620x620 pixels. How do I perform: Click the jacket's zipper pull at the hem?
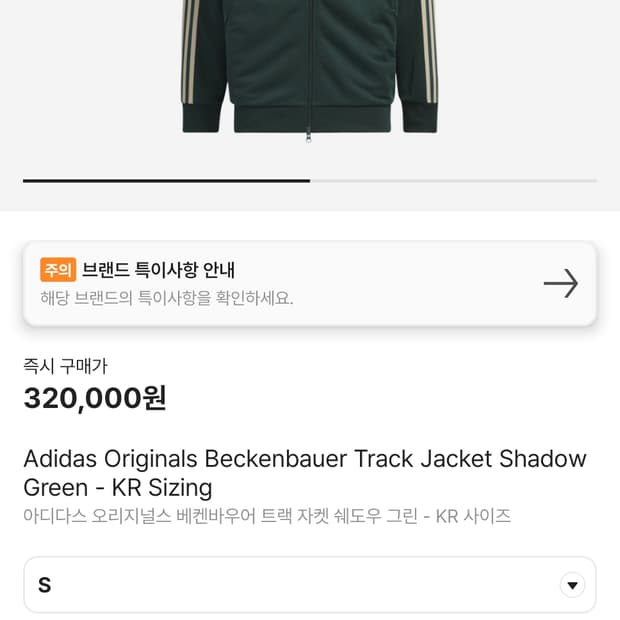[309, 136]
